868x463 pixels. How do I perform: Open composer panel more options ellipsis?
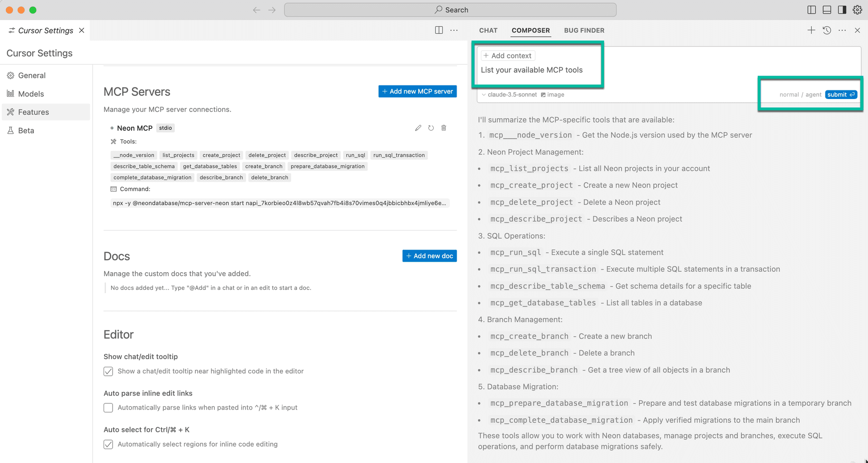(x=842, y=30)
